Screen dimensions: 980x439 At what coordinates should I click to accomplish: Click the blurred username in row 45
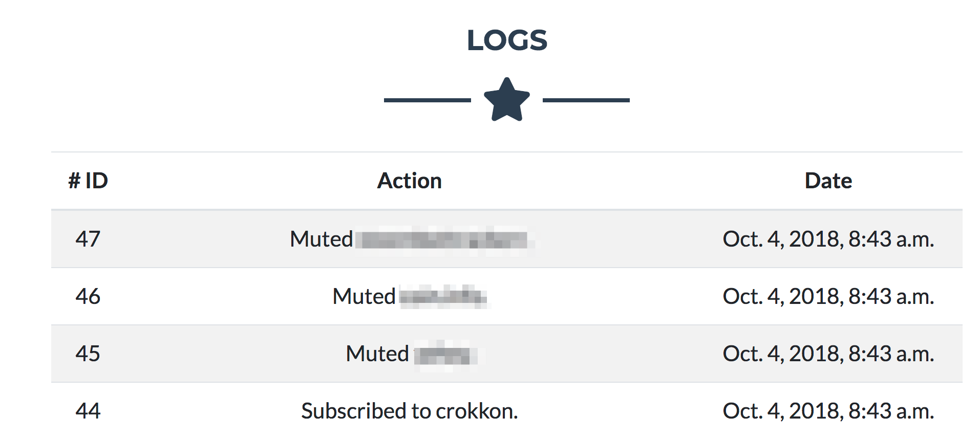click(445, 354)
